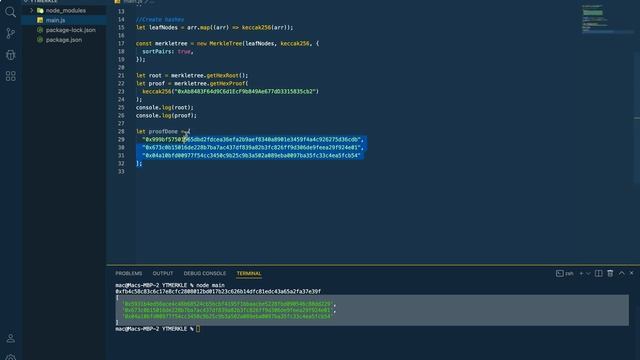640x360 pixels.
Task: Click the 'let leafNodes' line
Action: click(215, 27)
